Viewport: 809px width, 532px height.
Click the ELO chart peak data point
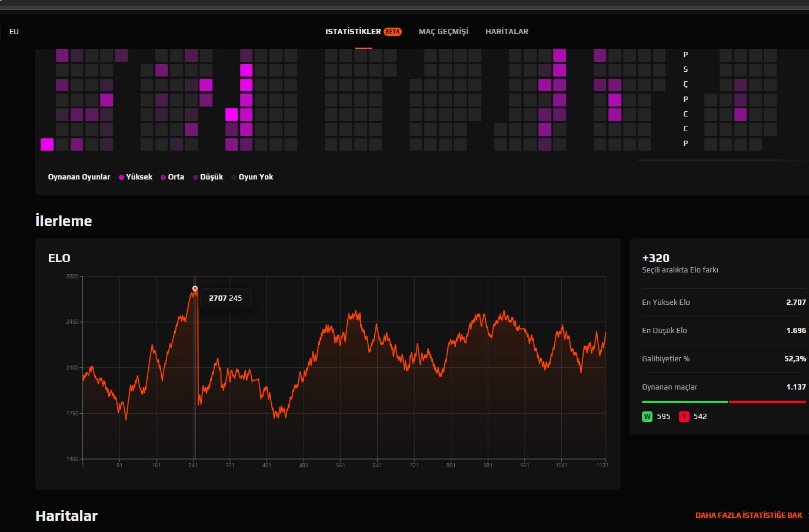coord(195,288)
